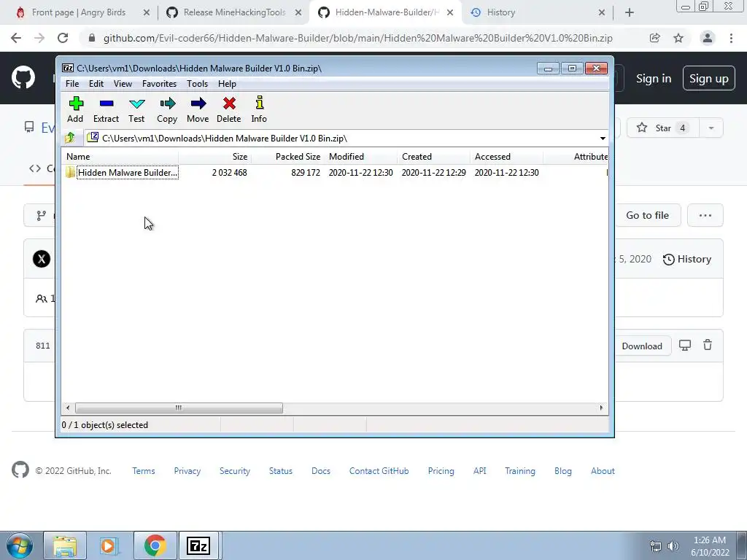Launch media player from the taskbar
Viewport: 747px width, 560px height.
tap(108, 545)
